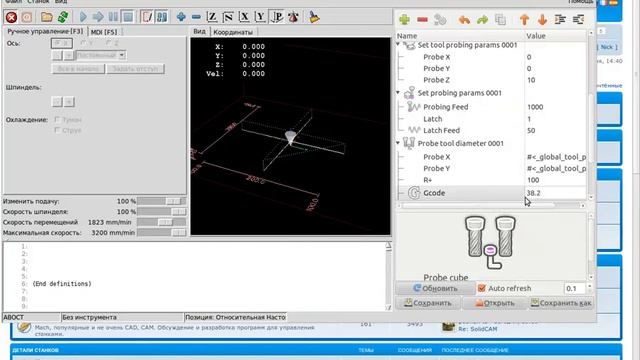640x360 pixels.
Task: Edit the Gcode value 38.2
Action: click(555, 193)
